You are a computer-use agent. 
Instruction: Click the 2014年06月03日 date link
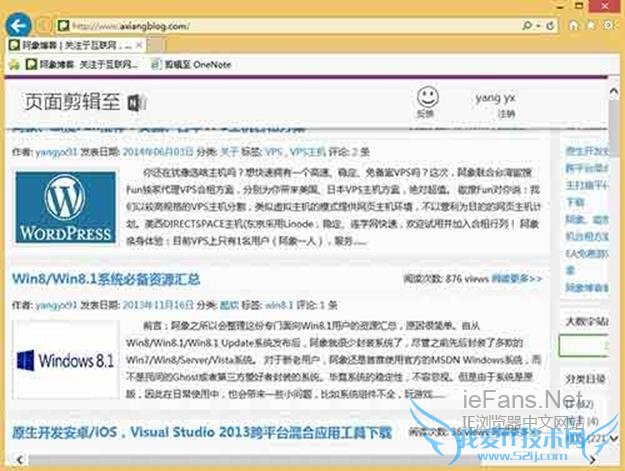pyautogui.click(x=158, y=152)
